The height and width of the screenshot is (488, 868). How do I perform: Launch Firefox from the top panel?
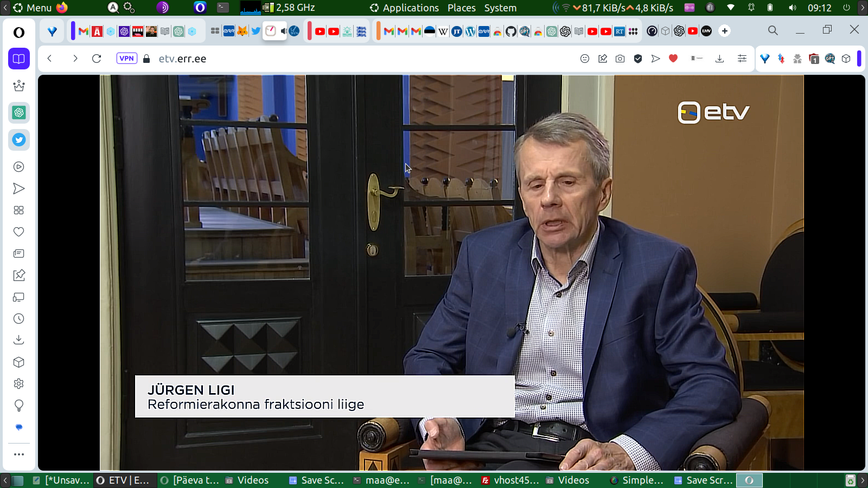[62, 8]
